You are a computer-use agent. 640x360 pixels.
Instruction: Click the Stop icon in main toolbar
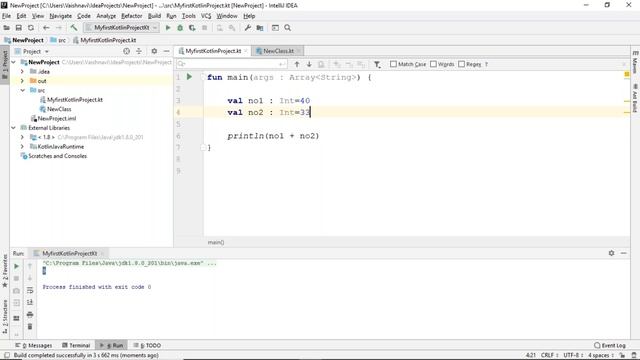[204, 28]
